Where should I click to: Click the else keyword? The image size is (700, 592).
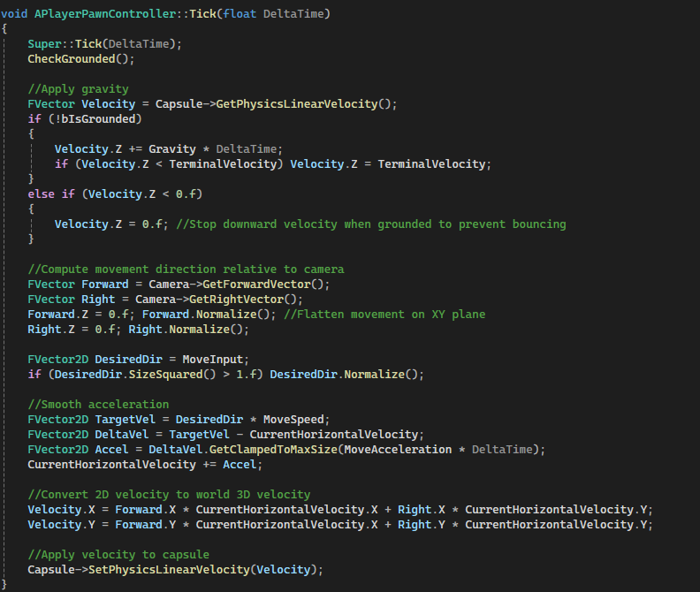42,194
